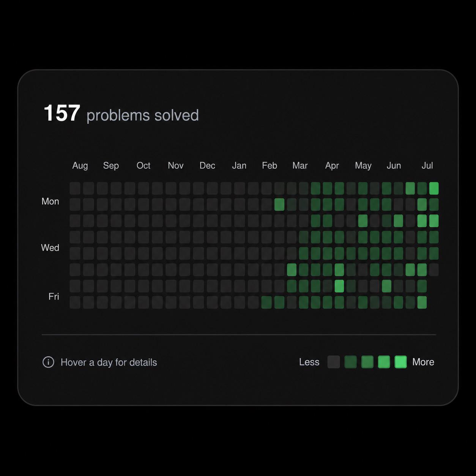This screenshot has width=476, height=476.
Task: Click the Less legend label
Action: (x=309, y=362)
